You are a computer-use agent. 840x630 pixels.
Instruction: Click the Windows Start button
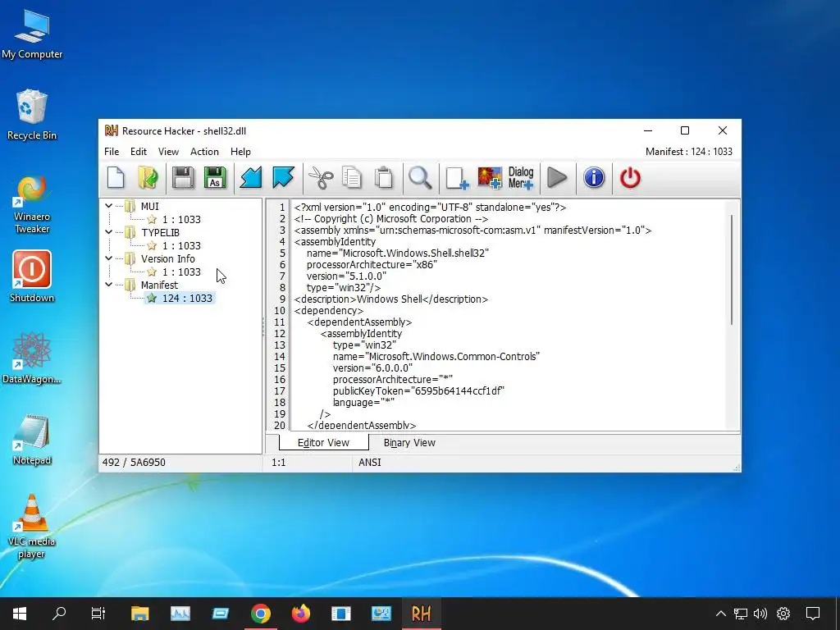click(x=20, y=614)
